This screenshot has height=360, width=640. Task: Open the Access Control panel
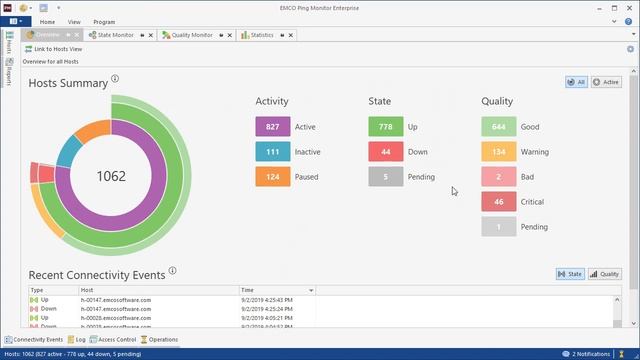(x=113, y=340)
